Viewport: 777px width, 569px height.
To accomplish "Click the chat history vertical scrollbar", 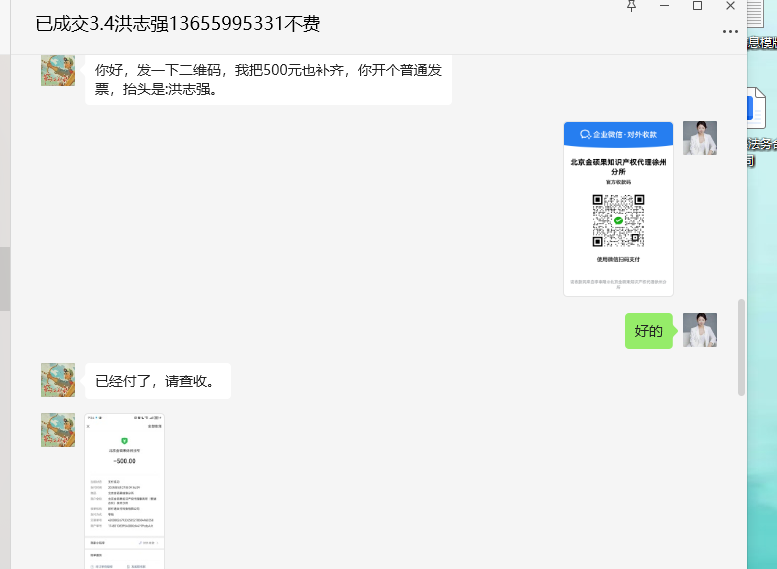I will click(x=741, y=346).
